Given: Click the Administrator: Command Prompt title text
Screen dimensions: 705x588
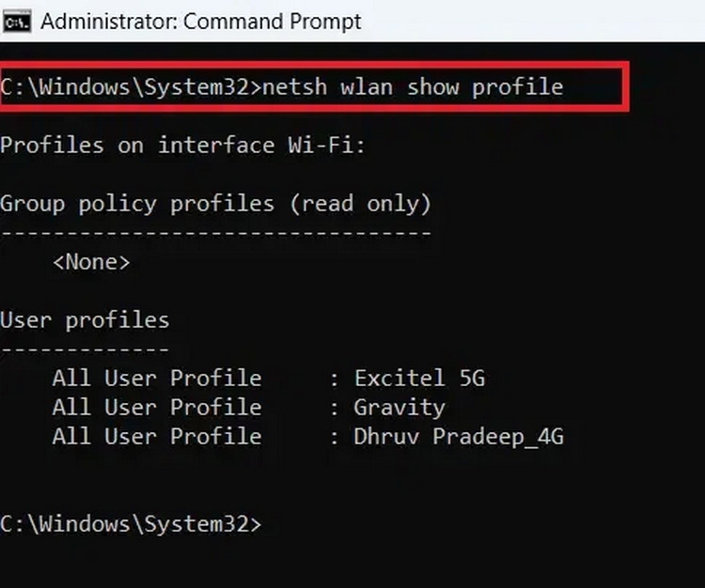Looking at the screenshot, I should [201, 21].
